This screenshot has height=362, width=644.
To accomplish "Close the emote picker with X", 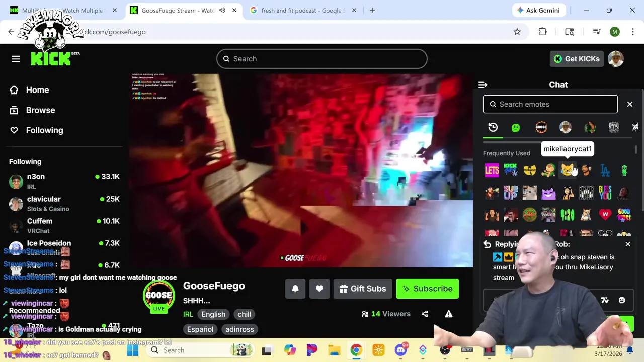I will [x=630, y=104].
